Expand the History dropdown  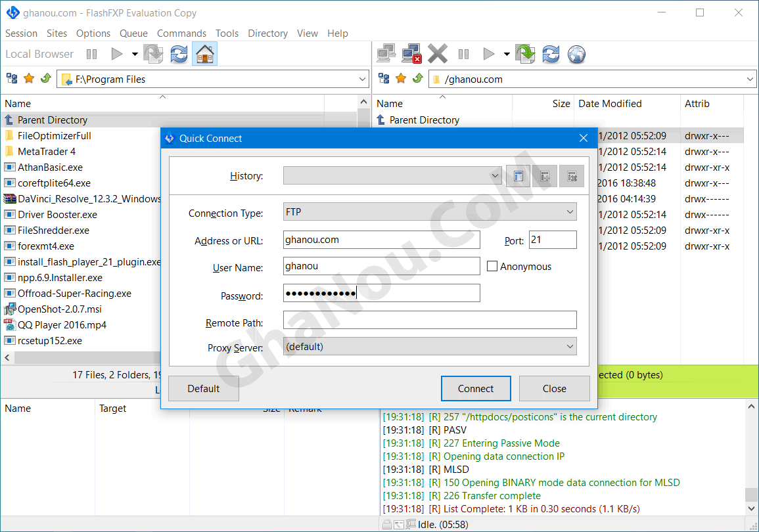[495, 176]
